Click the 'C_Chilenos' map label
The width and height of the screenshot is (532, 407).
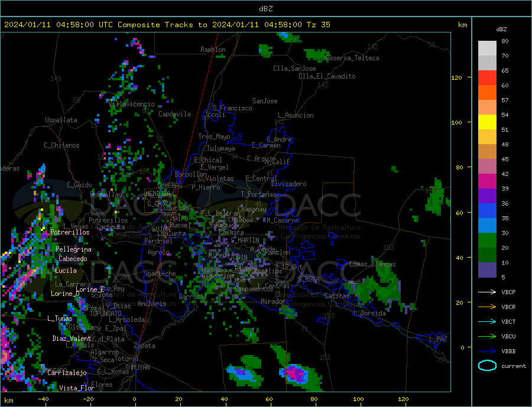coord(61,145)
